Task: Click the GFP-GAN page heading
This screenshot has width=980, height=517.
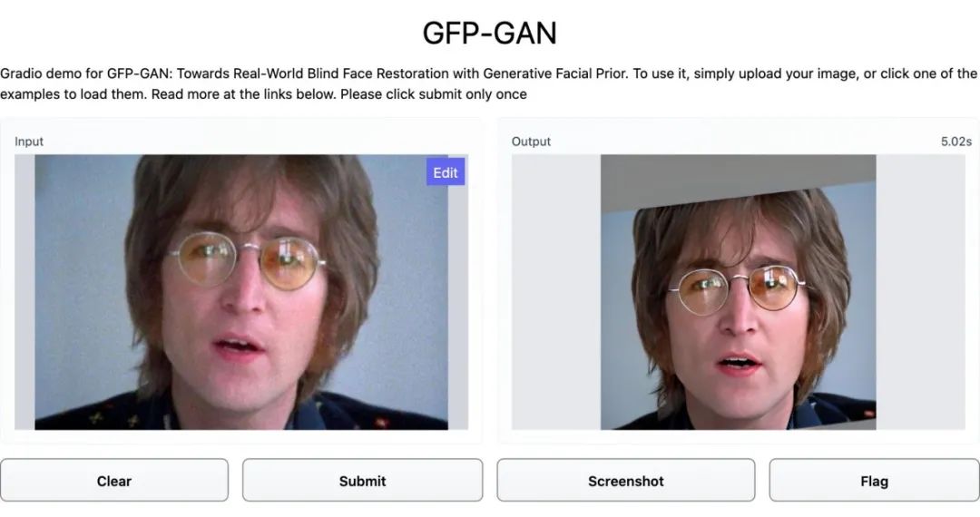Action: click(x=489, y=33)
